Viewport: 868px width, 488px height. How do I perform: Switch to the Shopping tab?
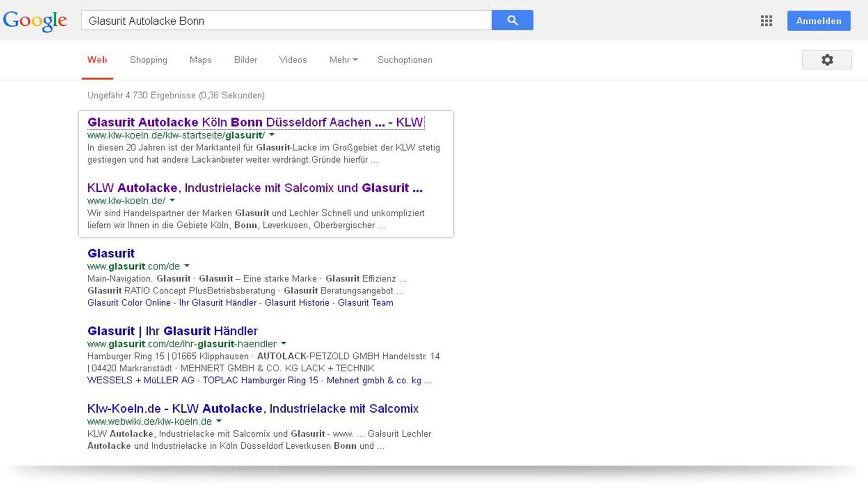click(x=148, y=60)
